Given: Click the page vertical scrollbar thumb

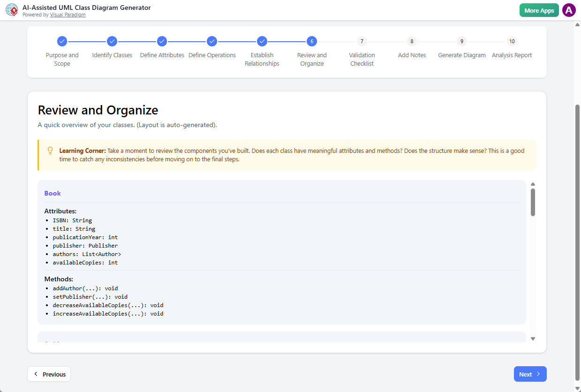Looking at the screenshot, I should pos(577,243).
